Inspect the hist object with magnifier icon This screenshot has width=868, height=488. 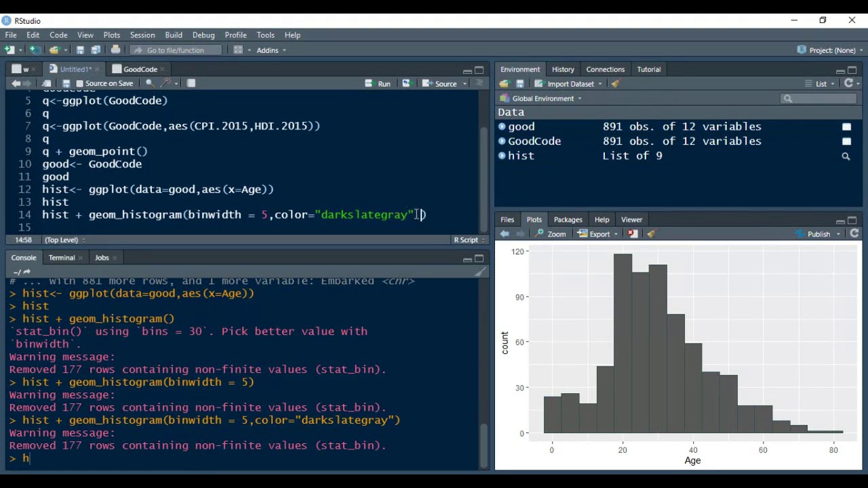846,157
